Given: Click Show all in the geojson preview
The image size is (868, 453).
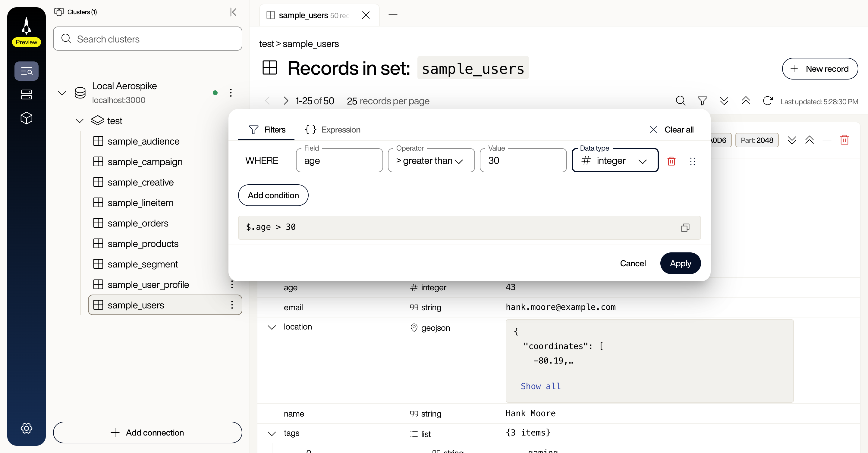Looking at the screenshot, I should [x=540, y=386].
